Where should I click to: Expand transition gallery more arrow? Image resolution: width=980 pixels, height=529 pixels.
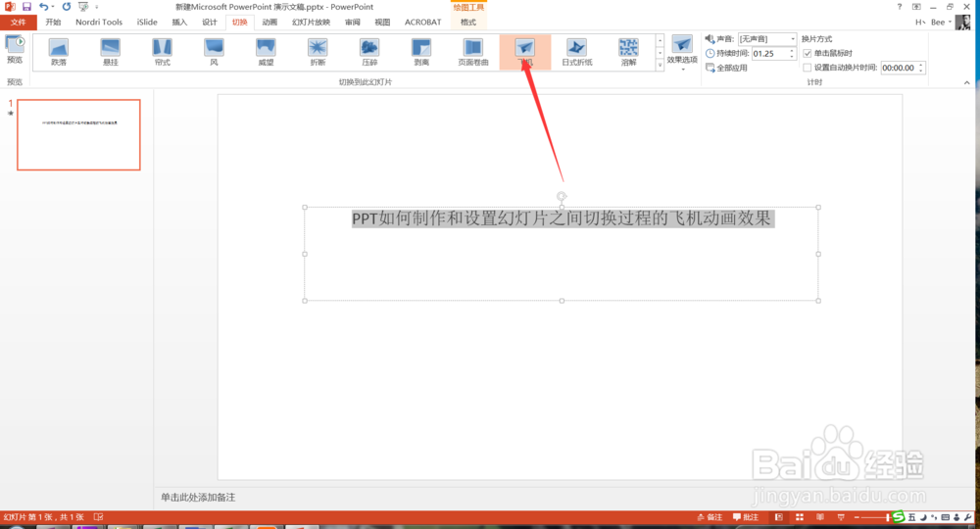[660, 65]
